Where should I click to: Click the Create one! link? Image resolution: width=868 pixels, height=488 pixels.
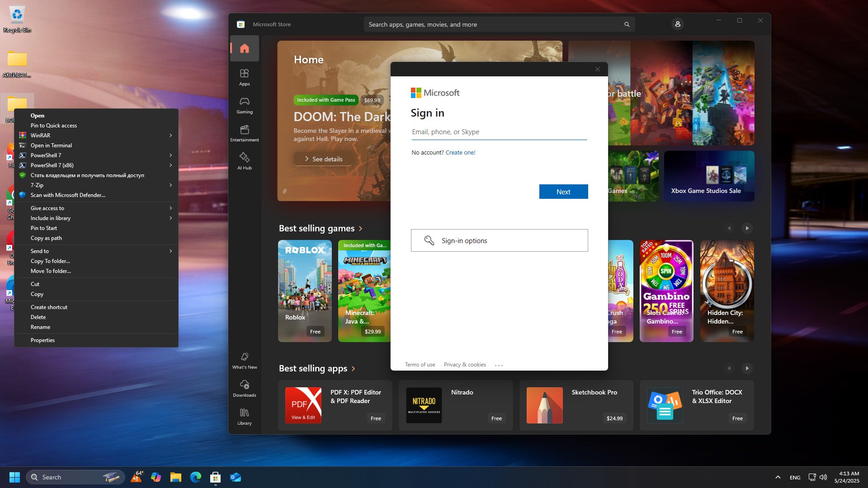tap(460, 153)
